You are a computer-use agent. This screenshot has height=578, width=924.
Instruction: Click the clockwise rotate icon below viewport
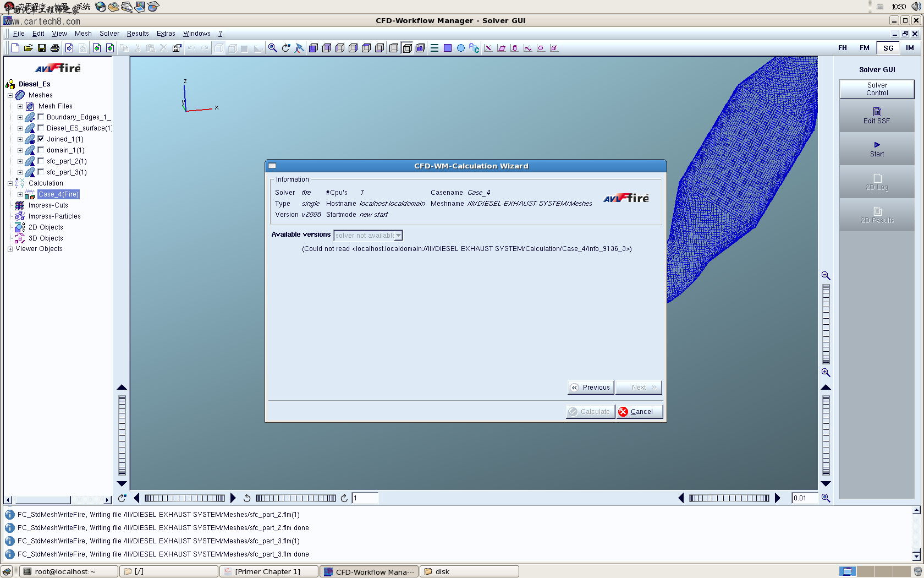tap(344, 498)
